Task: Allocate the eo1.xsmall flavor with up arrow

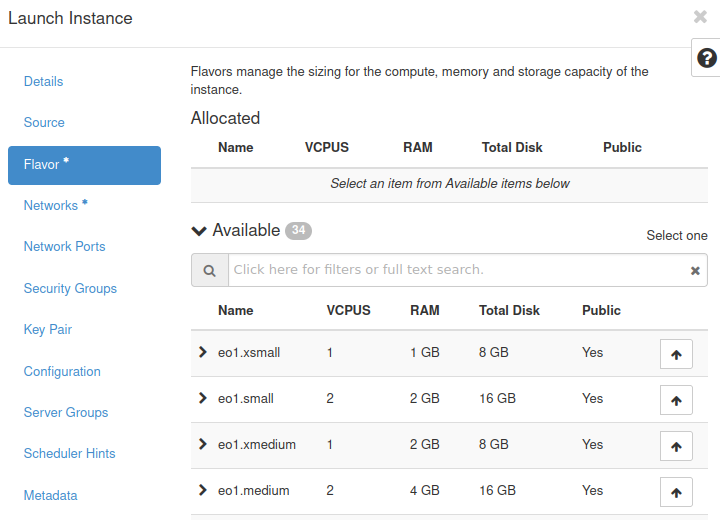Action: [676, 354]
